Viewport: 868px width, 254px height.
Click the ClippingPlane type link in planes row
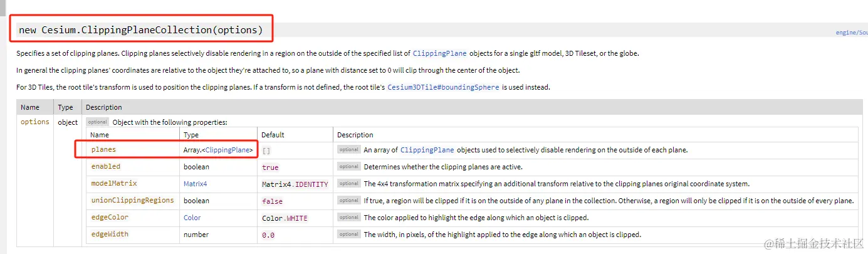coord(229,150)
